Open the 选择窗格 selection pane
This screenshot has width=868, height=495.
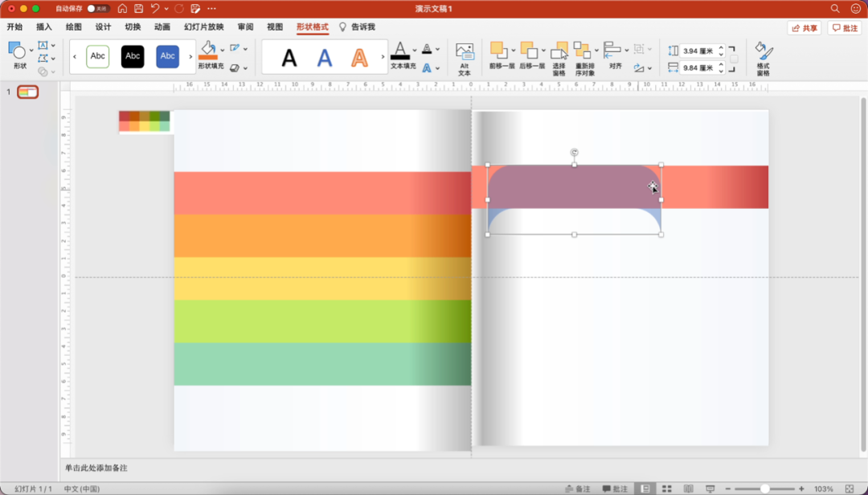pos(559,58)
